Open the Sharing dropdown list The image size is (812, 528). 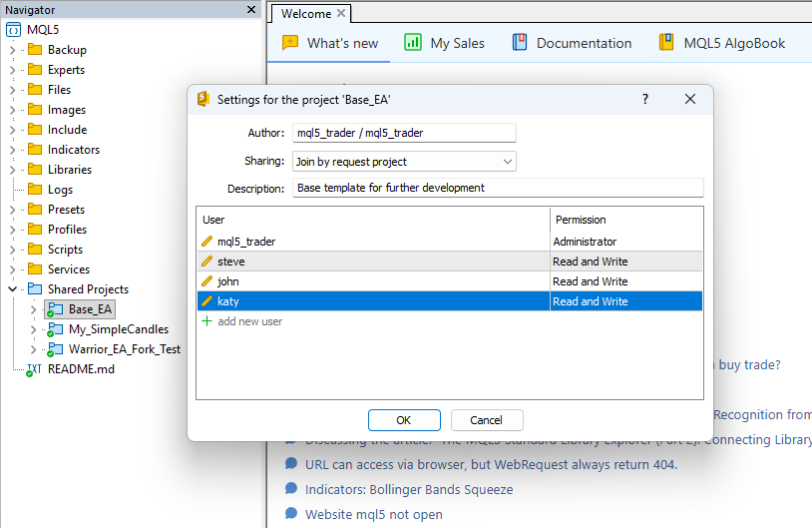[508, 162]
